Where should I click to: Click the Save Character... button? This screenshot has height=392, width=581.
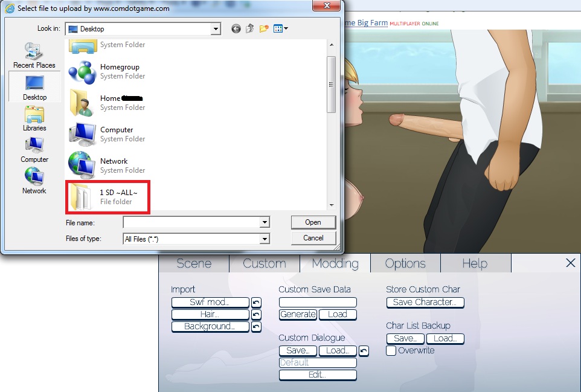[x=425, y=302]
